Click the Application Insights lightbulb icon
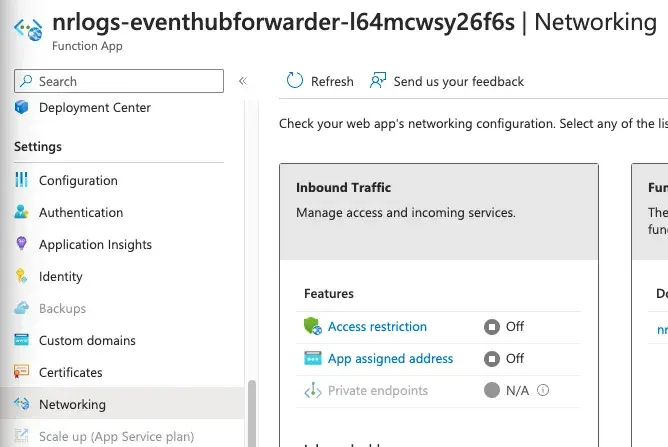This screenshot has width=668, height=447. [21, 245]
